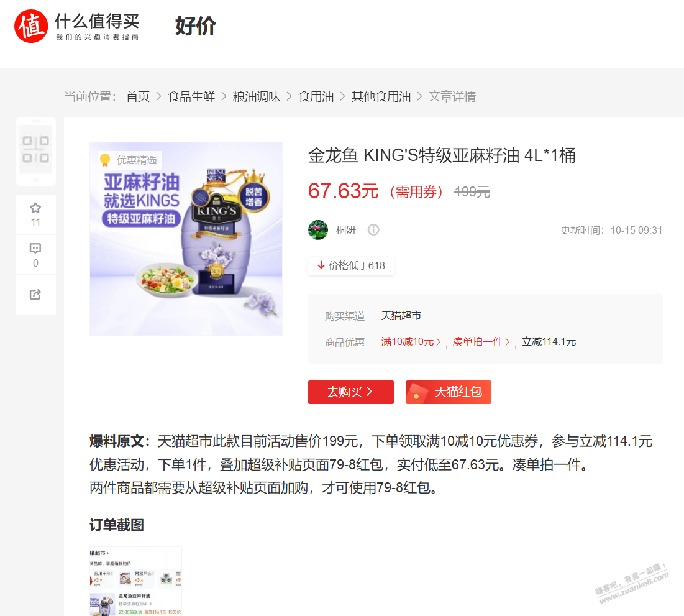
Task: Click the 什么值得买 red logo icon
Action: pyautogui.click(x=31, y=26)
